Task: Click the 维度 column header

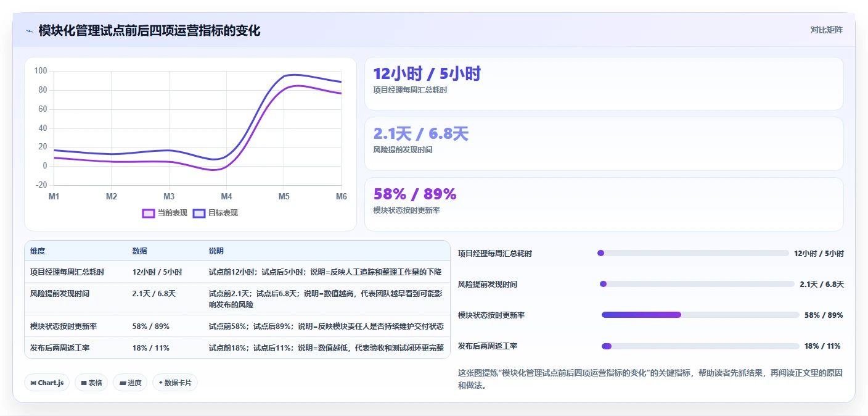Action: (38, 251)
